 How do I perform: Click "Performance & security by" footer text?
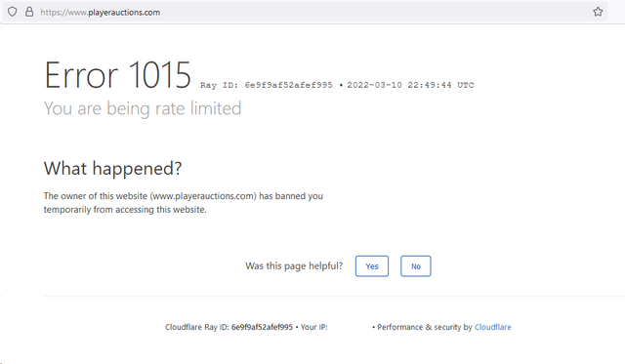point(425,327)
